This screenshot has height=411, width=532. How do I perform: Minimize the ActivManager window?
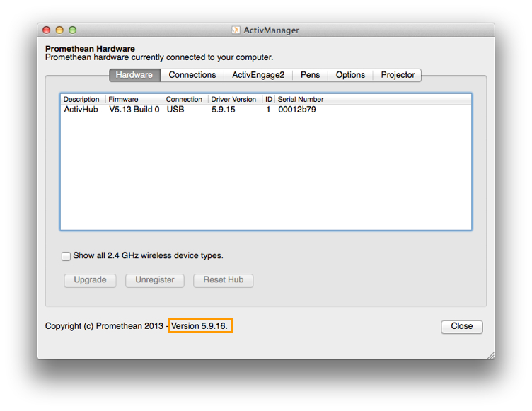tap(59, 30)
